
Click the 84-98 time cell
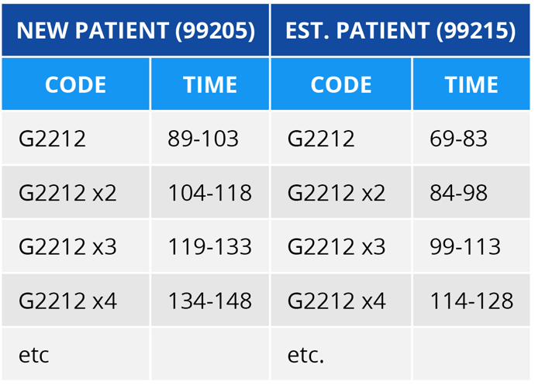[458, 192]
